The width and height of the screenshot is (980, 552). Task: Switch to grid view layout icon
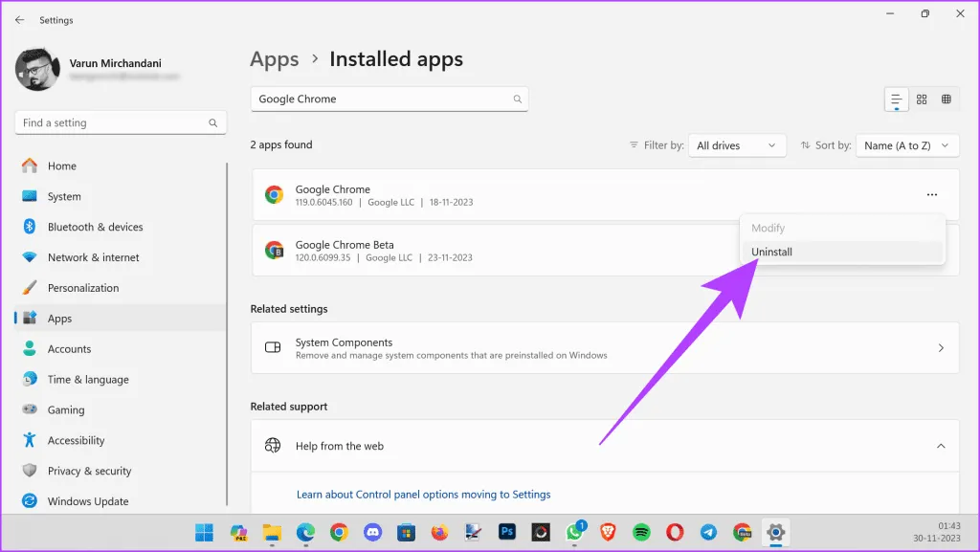pyautogui.click(x=922, y=99)
